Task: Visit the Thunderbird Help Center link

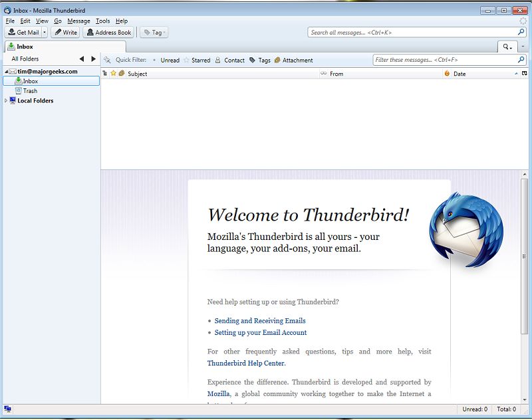Action: click(x=246, y=363)
